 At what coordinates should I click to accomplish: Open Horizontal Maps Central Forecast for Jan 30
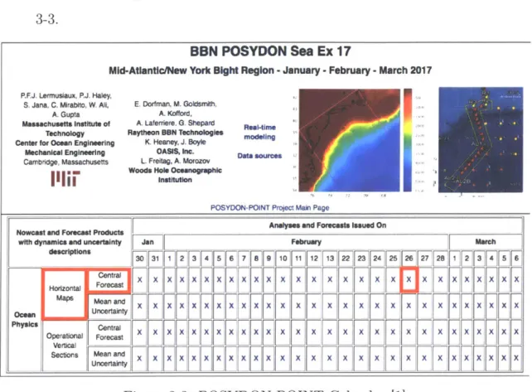[x=139, y=279]
